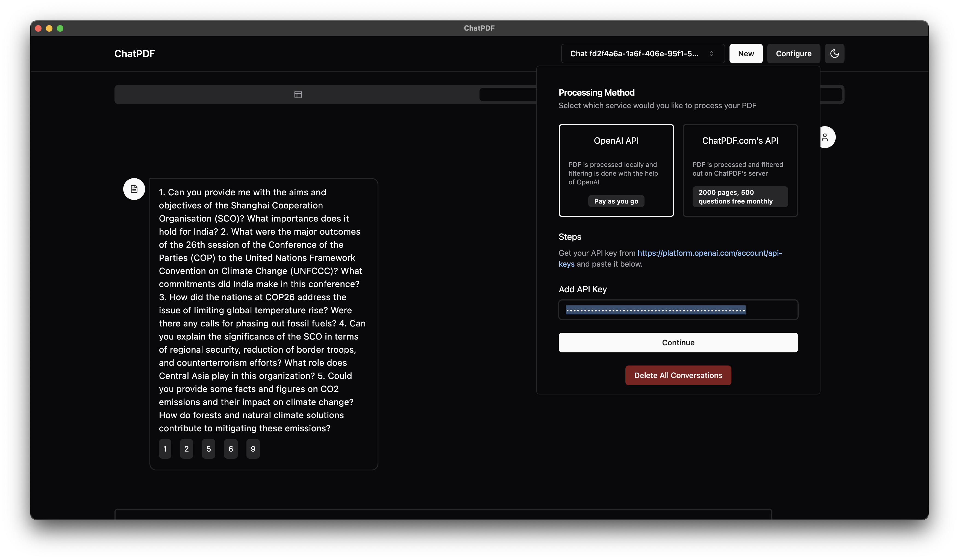This screenshot has width=959, height=560.
Task: Toggle dark mode with the moon icon
Action: (x=834, y=53)
